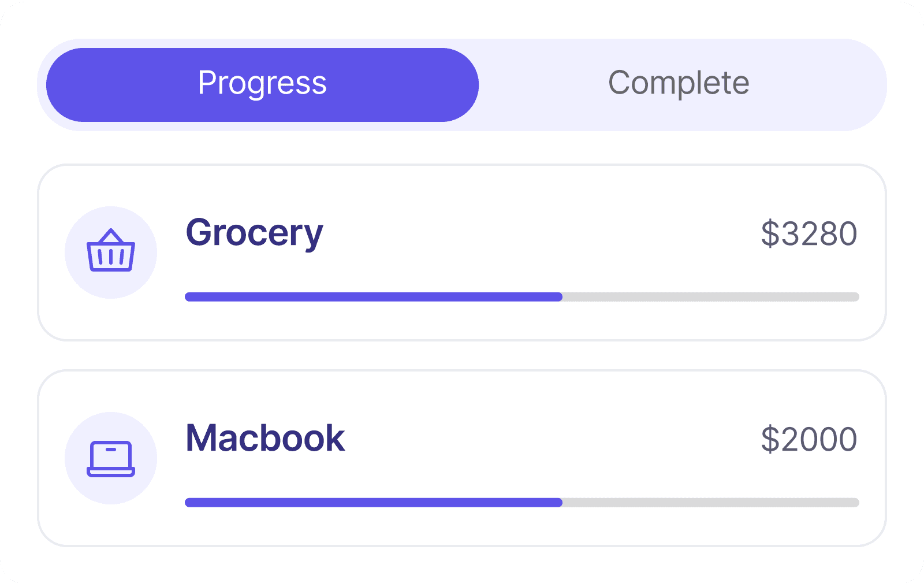Click the far right end of Macbook progress bar
This screenshot has width=924, height=583.
click(856, 503)
